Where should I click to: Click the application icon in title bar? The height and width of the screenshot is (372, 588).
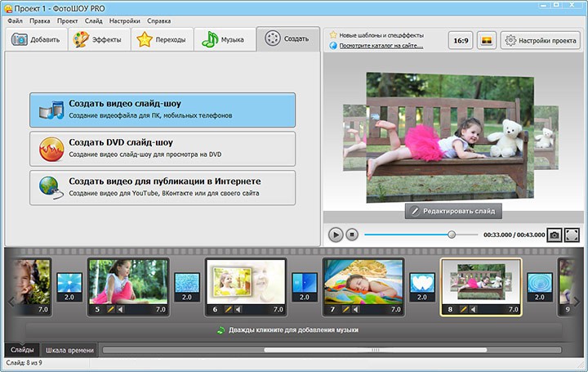(x=8, y=8)
